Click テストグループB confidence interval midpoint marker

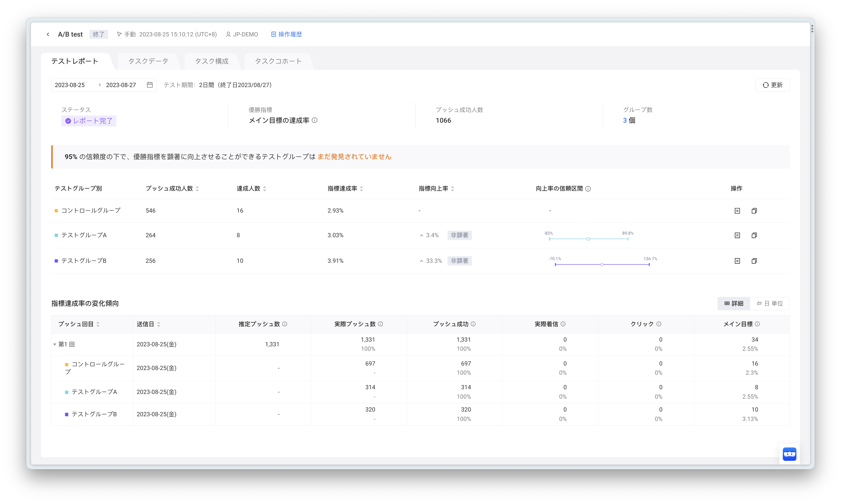602,265
